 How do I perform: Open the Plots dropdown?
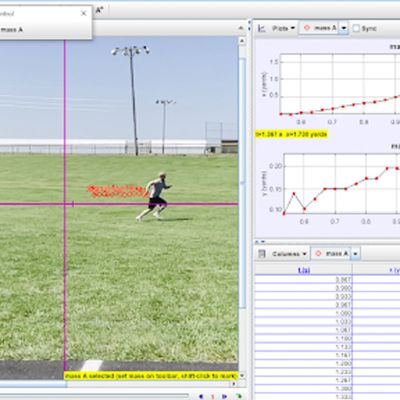point(284,28)
